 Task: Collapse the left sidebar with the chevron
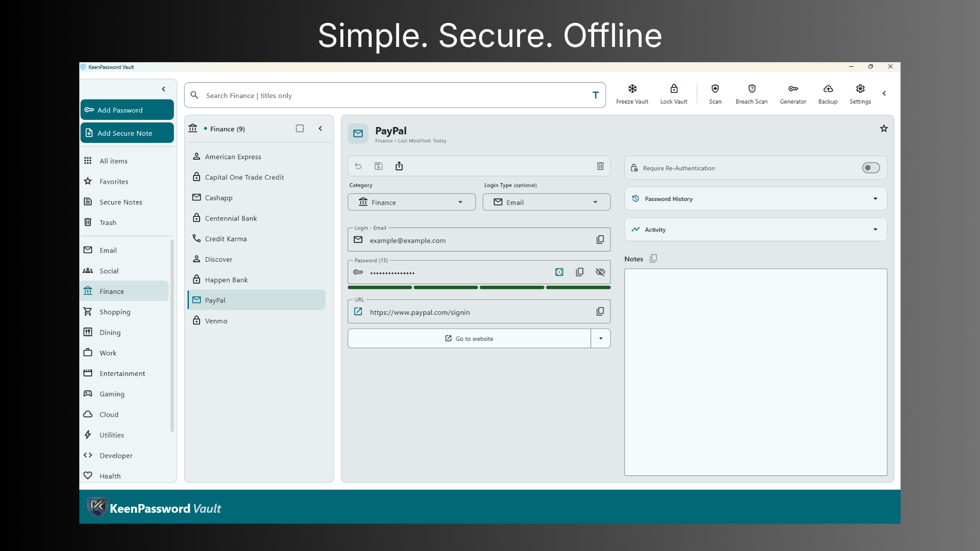(x=163, y=89)
